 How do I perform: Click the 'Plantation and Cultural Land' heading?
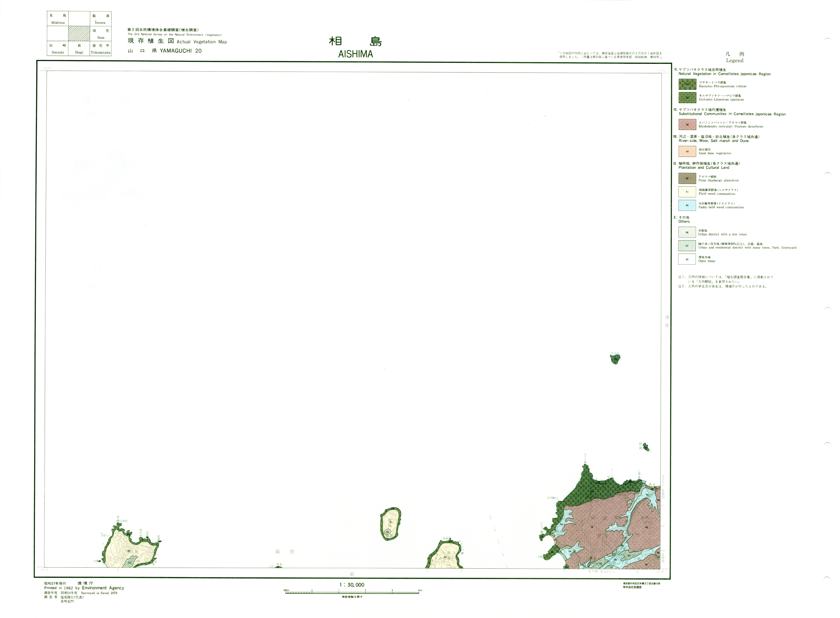tap(704, 168)
